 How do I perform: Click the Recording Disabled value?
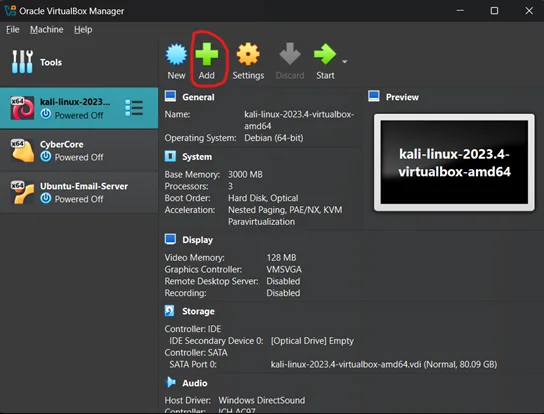click(x=283, y=293)
